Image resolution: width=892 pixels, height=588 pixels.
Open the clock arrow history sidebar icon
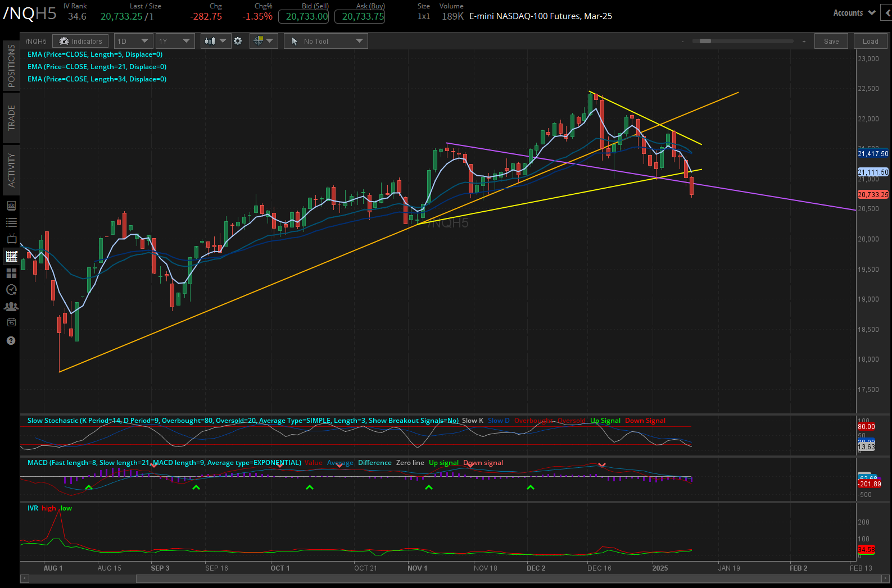pos(11,290)
